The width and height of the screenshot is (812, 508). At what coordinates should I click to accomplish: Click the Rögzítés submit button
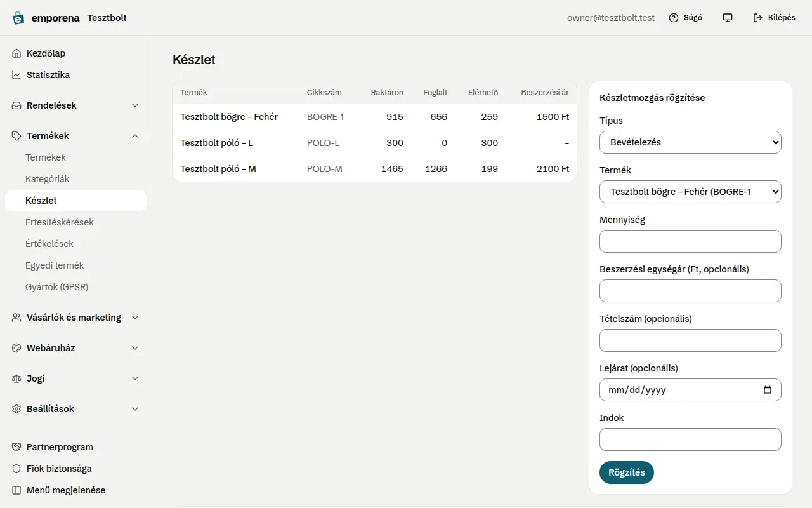tap(627, 472)
